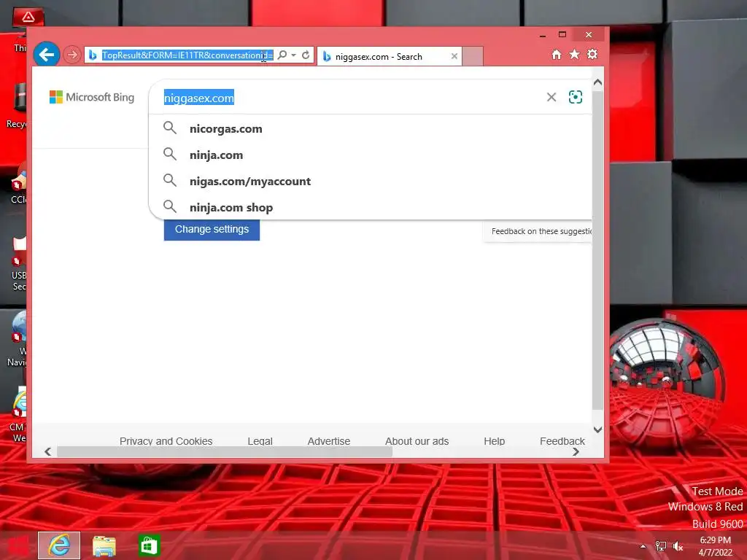Viewport: 747px width, 560px height.
Task: Click the address bar search magnifier
Action: [x=282, y=55]
